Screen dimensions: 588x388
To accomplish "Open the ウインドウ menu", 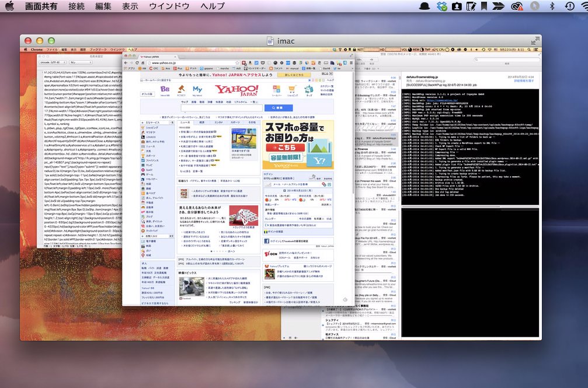I will click(x=169, y=6).
